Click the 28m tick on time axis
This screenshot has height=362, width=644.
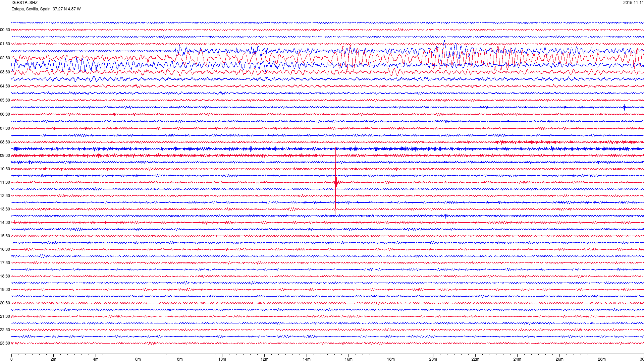pos(602,359)
